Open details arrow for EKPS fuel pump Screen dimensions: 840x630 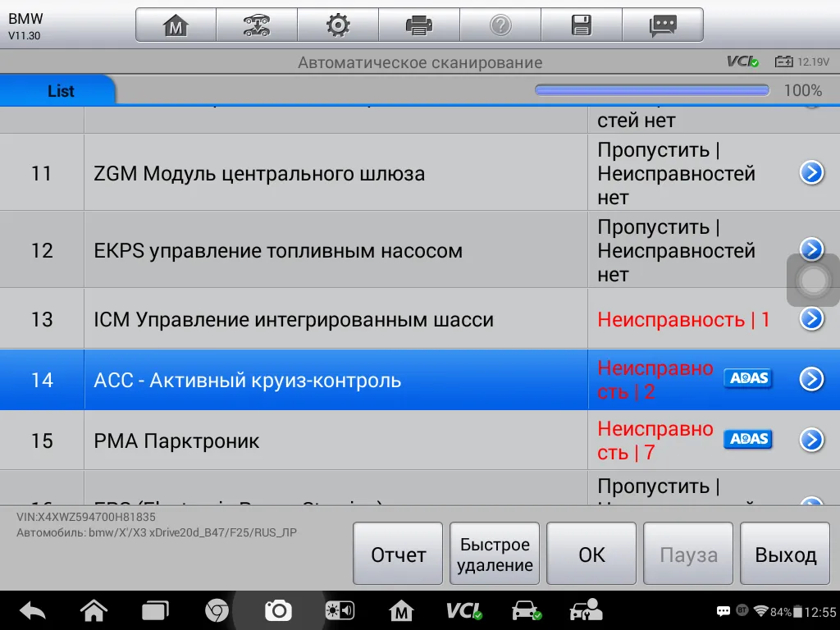point(811,249)
